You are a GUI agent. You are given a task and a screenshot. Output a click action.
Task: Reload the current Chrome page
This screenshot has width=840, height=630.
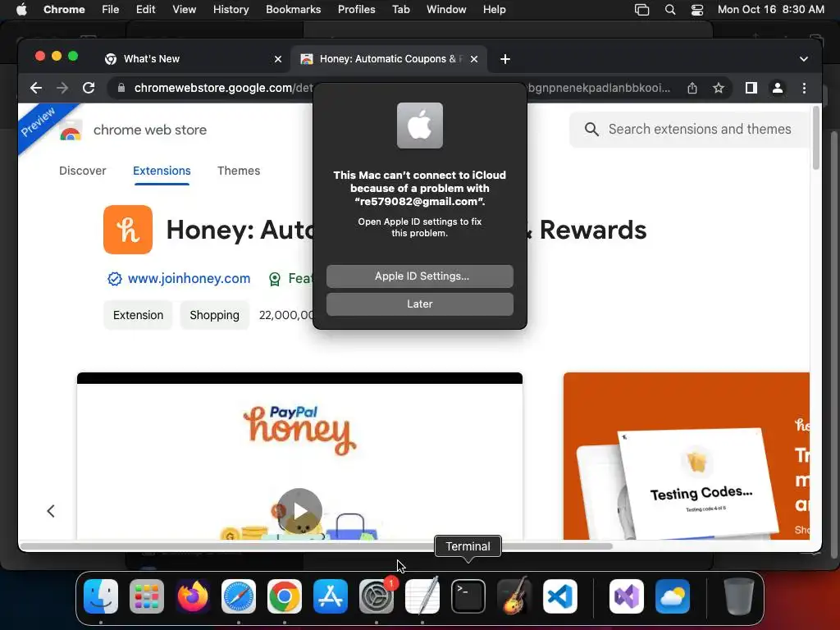[x=89, y=88]
